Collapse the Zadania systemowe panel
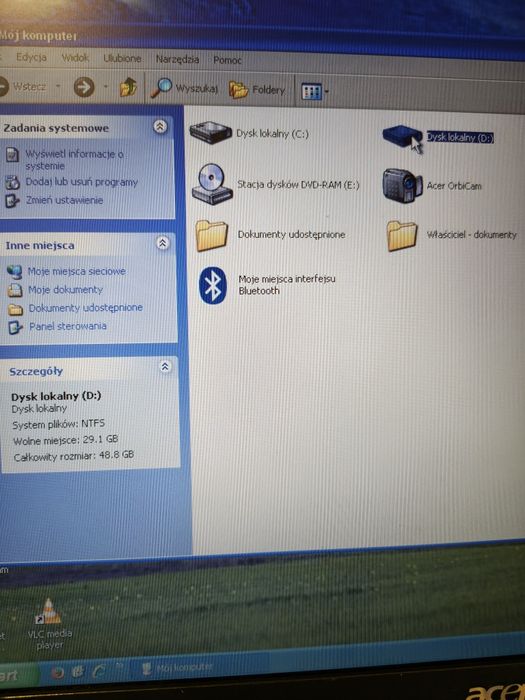The height and width of the screenshot is (700, 525). point(160,127)
